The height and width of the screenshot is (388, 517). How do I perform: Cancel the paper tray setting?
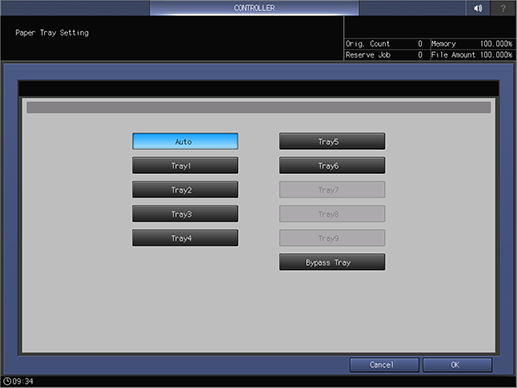click(x=384, y=365)
